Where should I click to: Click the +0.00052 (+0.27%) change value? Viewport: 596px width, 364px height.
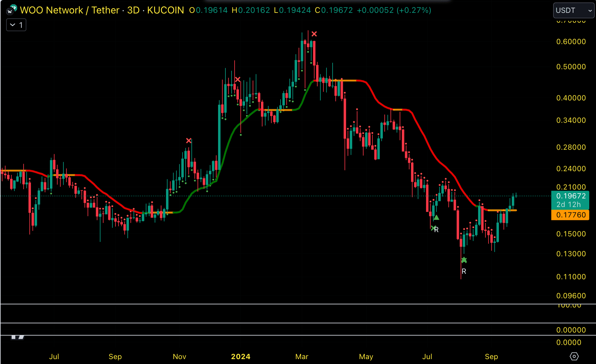point(394,10)
